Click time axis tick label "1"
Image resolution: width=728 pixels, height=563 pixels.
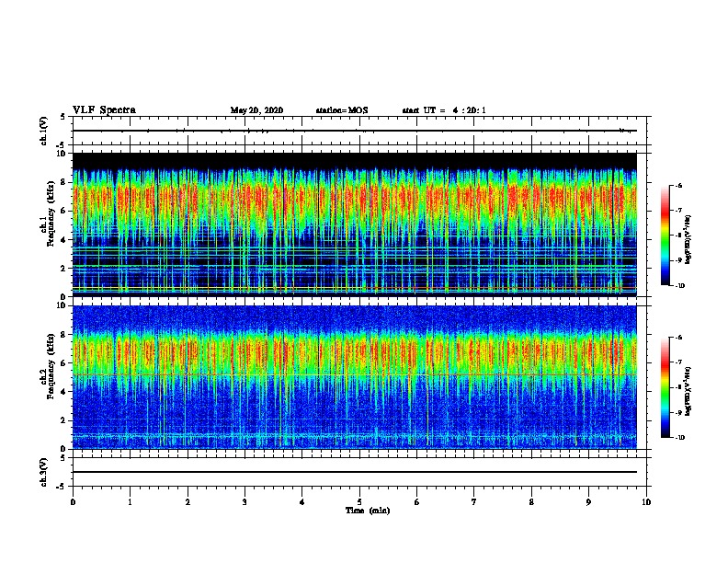tap(130, 502)
